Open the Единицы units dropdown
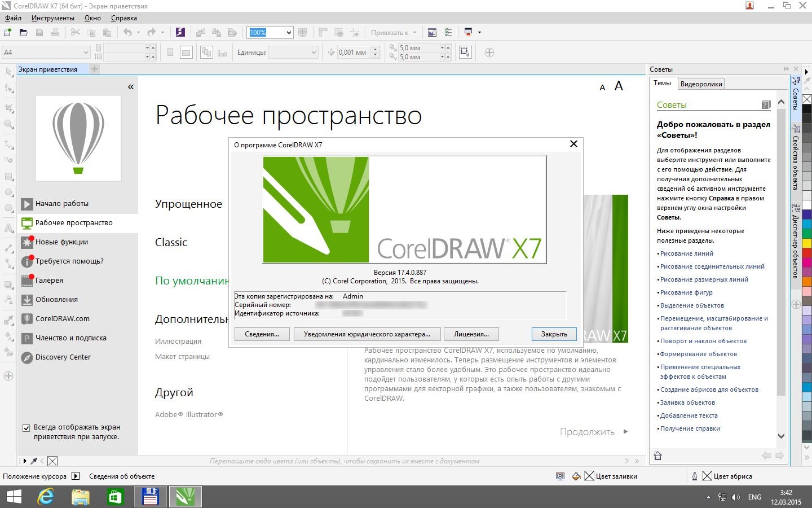This screenshot has width=812, height=508. 314,52
